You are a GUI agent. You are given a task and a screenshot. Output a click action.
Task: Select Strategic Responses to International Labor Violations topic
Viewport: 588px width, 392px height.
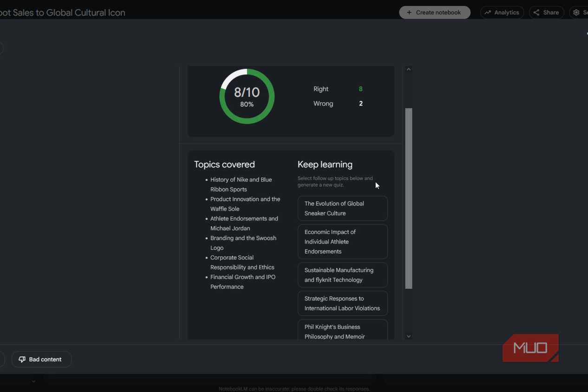(x=342, y=303)
